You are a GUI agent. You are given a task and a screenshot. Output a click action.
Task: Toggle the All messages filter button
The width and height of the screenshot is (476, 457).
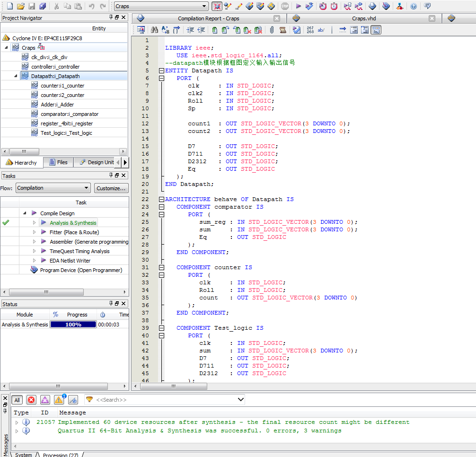pos(17,400)
